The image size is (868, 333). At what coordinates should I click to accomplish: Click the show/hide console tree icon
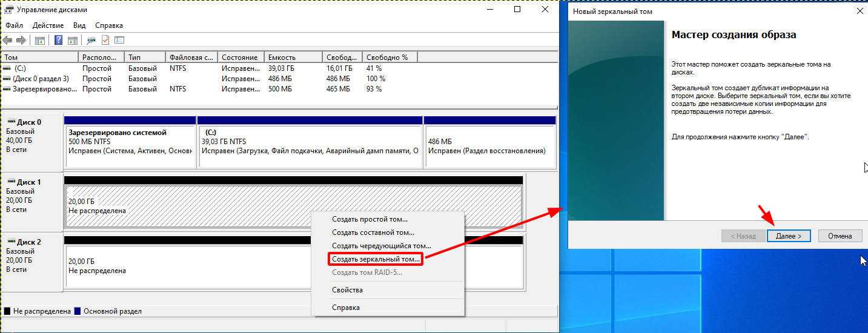coord(40,41)
